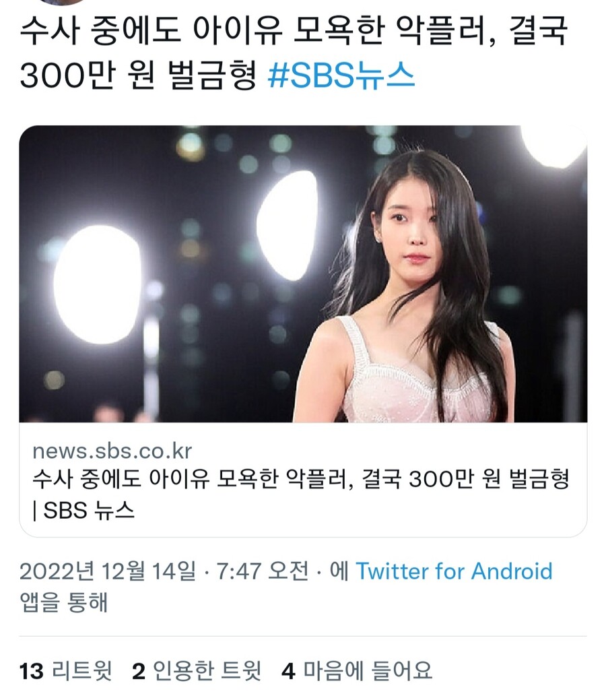Viewport: 606px width, 700px height.
Task: Click the number 2 quote tweet count
Action: [139, 671]
